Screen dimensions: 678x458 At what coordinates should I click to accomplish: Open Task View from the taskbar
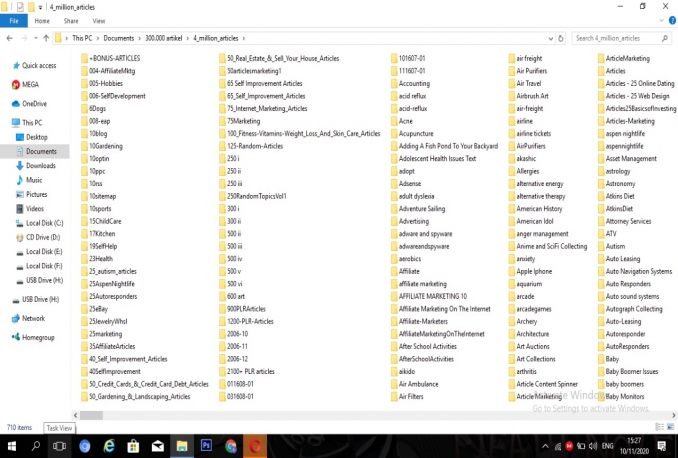pyautogui.click(x=60, y=445)
